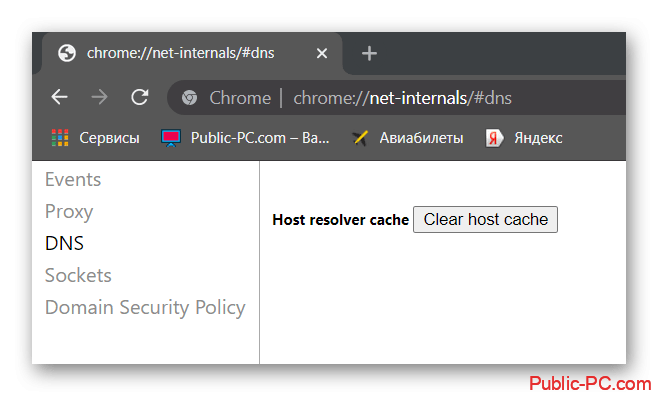Open the Public-PC.com bookmark icon
The width and height of the screenshot is (658, 396).
coord(171,138)
